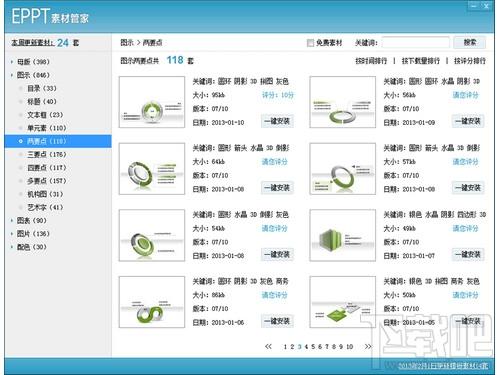Open the 56kb flat ring thumbnail dated 2013-01-09

pos(343,102)
